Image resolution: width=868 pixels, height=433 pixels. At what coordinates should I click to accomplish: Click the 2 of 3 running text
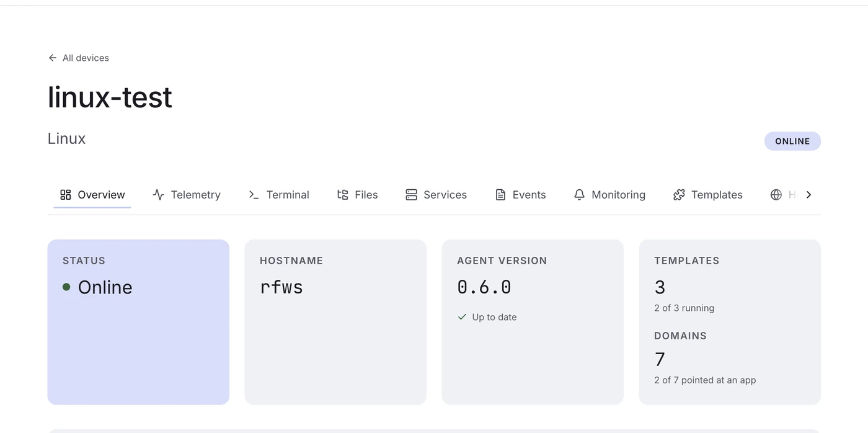pyautogui.click(x=684, y=308)
